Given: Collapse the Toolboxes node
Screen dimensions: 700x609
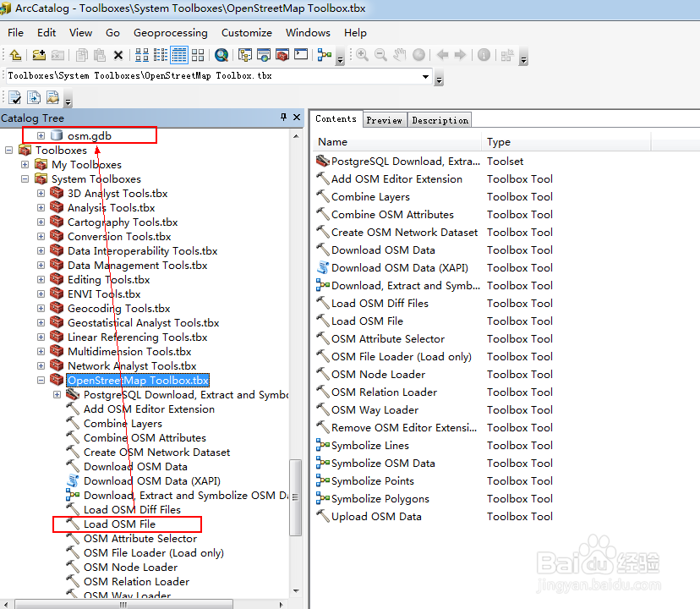Looking at the screenshot, I should click(9, 150).
